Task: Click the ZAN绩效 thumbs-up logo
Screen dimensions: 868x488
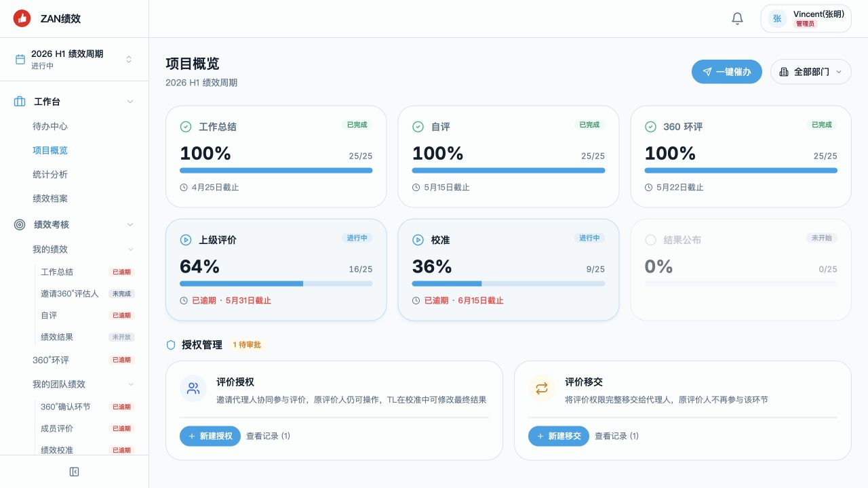Action: (x=22, y=19)
